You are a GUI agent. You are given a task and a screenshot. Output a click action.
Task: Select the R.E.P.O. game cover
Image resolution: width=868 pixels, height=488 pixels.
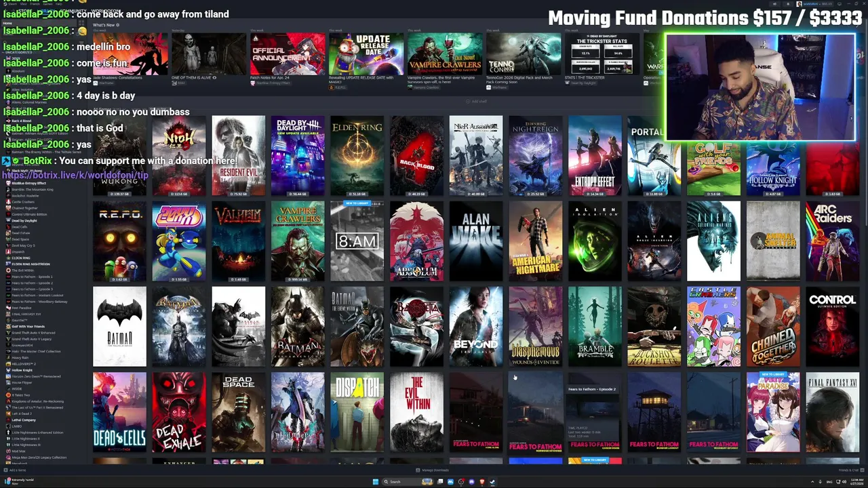pos(119,241)
